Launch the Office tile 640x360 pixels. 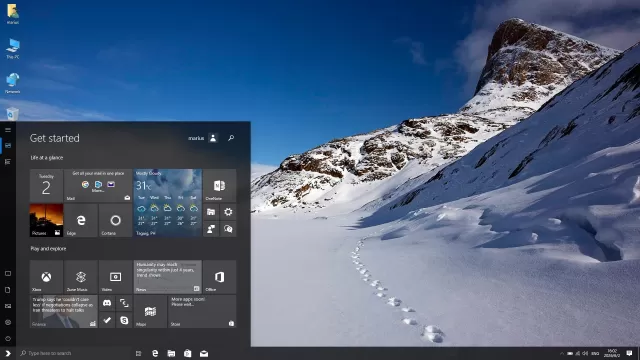pyautogui.click(x=220, y=277)
